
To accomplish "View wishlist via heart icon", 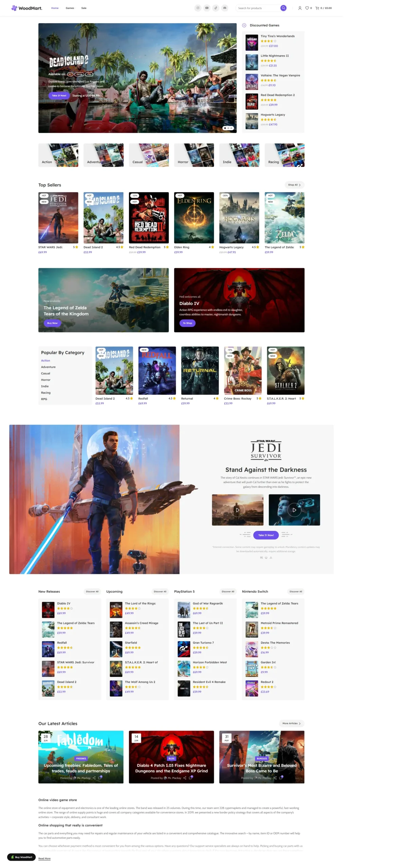I will (x=307, y=8).
